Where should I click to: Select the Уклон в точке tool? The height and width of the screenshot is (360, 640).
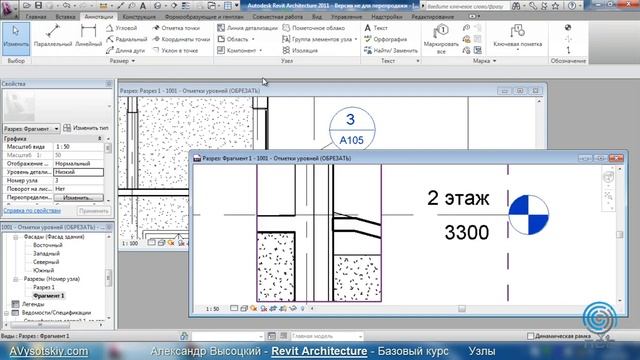175,51
